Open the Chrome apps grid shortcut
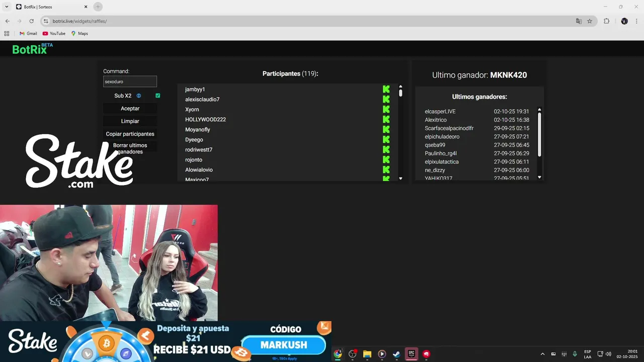This screenshot has height=362, width=644. tap(7, 34)
